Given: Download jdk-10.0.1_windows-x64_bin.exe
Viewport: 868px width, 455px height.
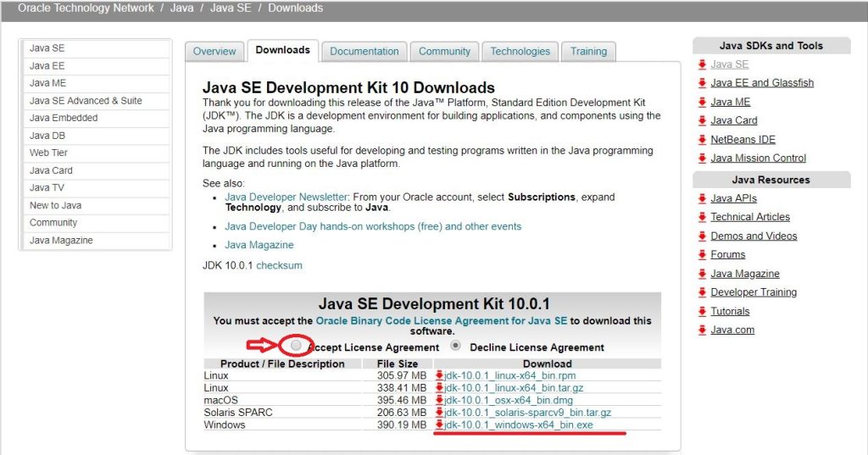Looking at the screenshot, I should click(519, 424).
